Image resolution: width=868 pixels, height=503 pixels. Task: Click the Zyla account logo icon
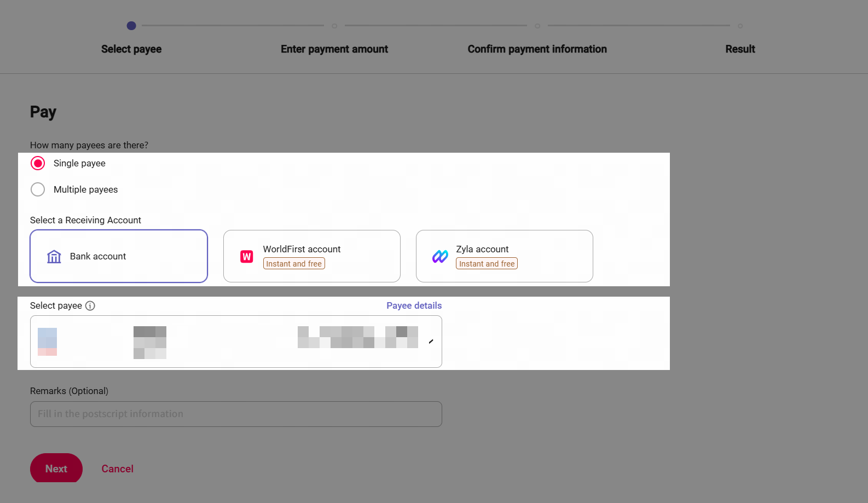[440, 256]
